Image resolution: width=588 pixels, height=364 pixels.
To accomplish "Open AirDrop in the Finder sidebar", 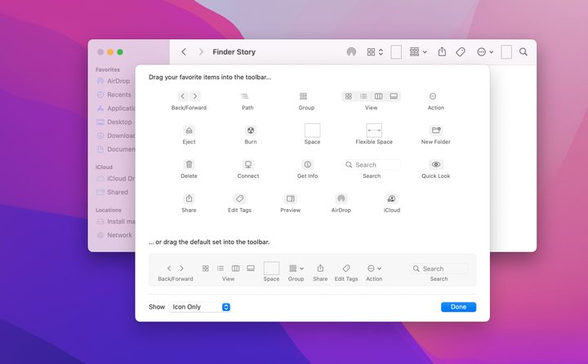I will point(114,81).
